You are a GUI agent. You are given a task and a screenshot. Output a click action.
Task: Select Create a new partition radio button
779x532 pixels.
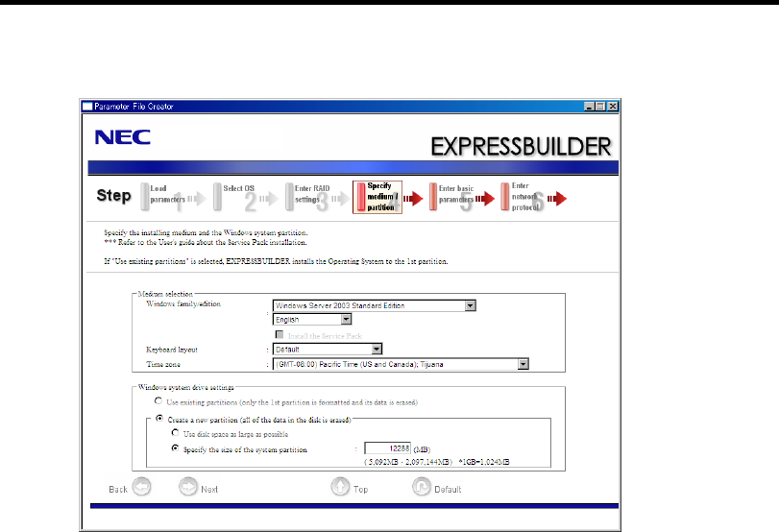pos(159,419)
